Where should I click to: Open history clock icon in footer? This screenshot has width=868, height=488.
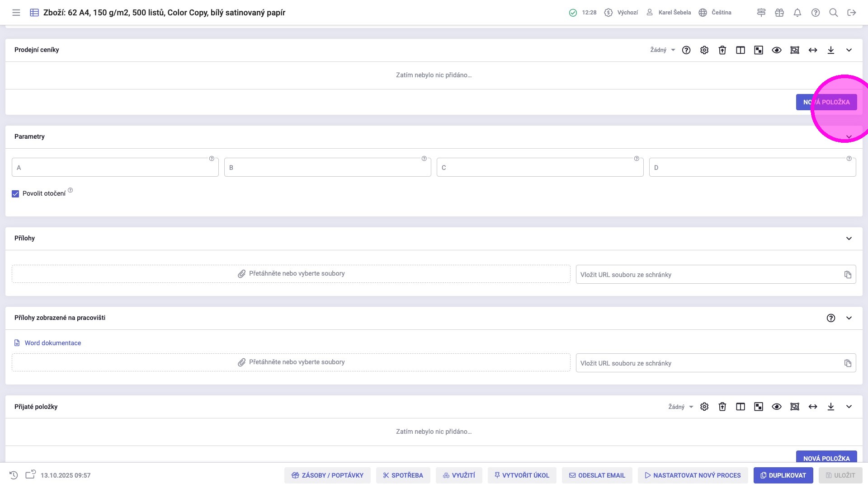(x=14, y=475)
